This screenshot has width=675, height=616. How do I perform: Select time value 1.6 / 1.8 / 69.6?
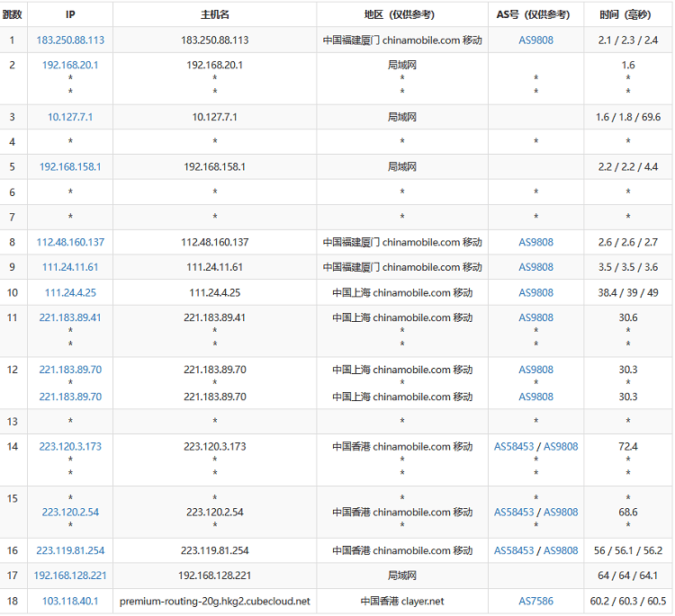tap(628, 117)
